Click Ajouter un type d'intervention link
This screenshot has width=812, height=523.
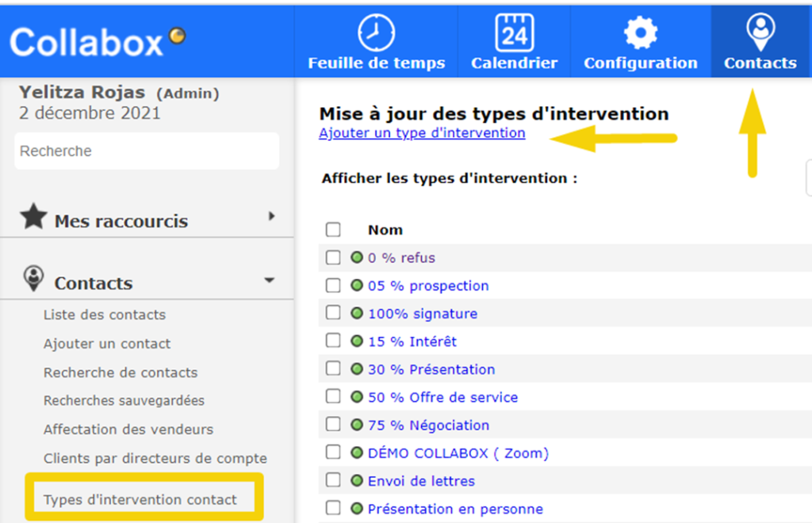tap(422, 133)
